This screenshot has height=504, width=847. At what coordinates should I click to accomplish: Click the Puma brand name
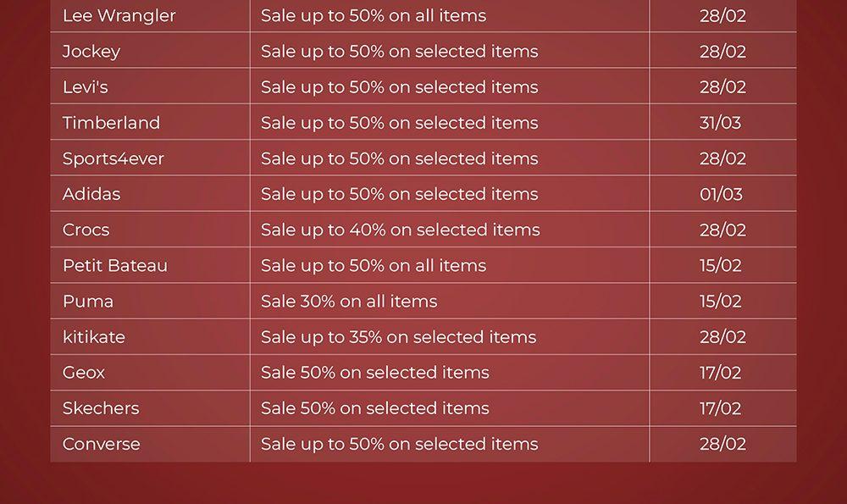88,301
